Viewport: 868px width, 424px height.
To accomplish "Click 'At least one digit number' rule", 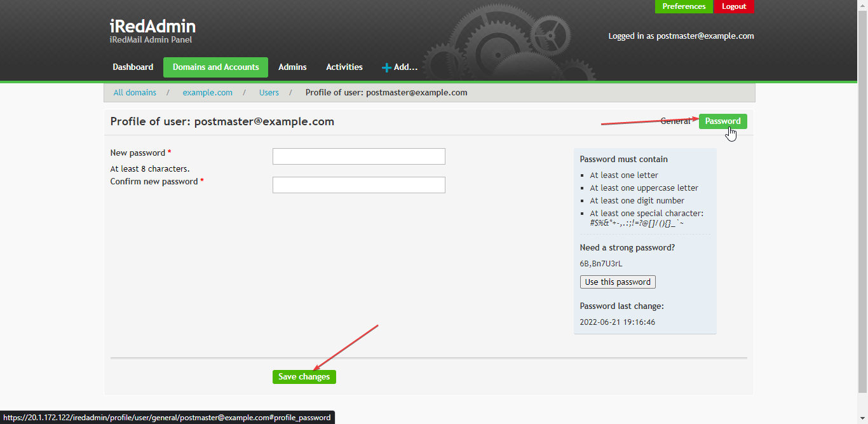I will click(x=637, y=201).
